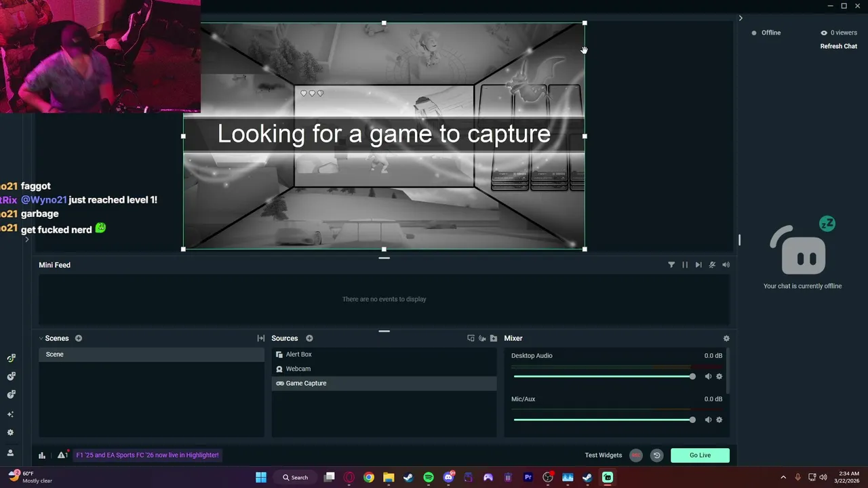Show hidden system tray icons chevron
The width and height of the screenshot is (868, 488).
pyautogui.click(x=783, y=477)
